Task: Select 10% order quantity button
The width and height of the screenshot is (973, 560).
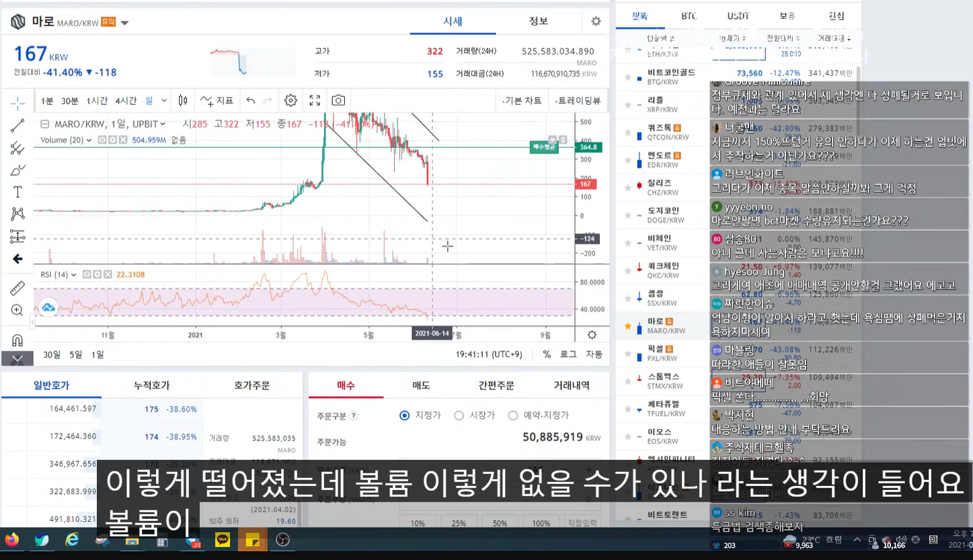Action: 418,523
